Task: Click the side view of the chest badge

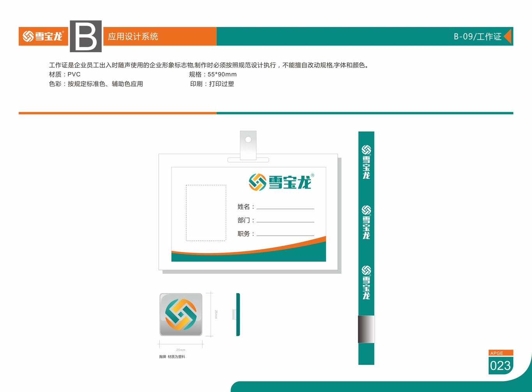Action: pyautogui.click(x=236, y=314)
